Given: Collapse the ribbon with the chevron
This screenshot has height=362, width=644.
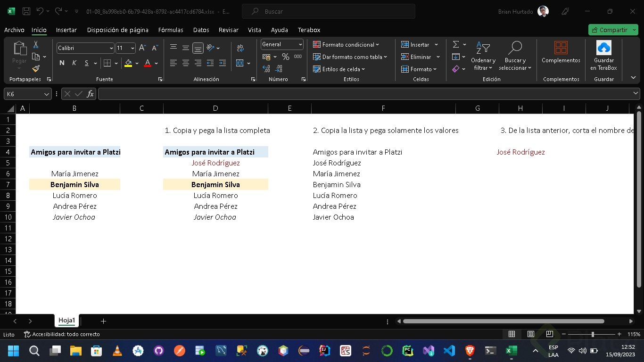Looking at the screenshot, I should (x=633, y=78).
